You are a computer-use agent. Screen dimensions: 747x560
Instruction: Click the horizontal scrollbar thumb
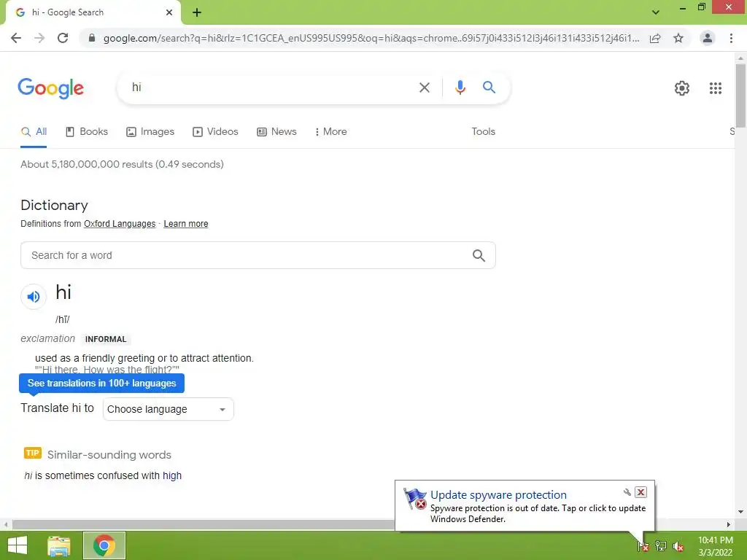(x=203, y=525)
